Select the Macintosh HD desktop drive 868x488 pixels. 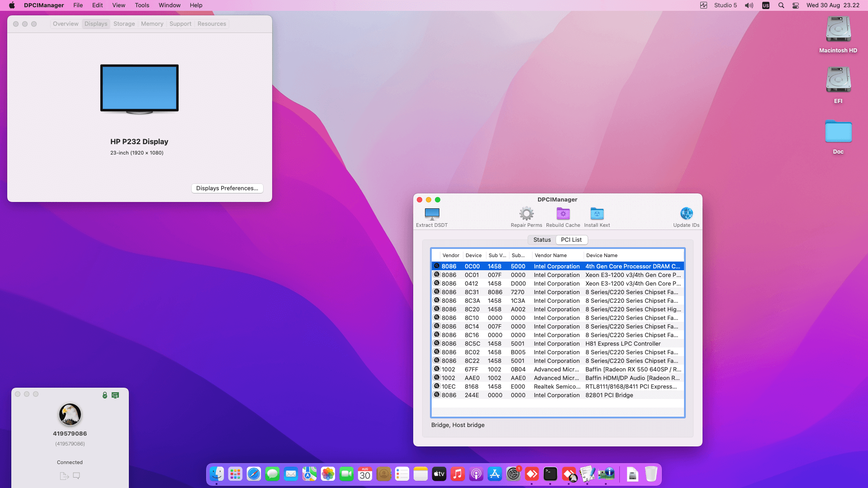pyautogui.click(x=838, y=35)
